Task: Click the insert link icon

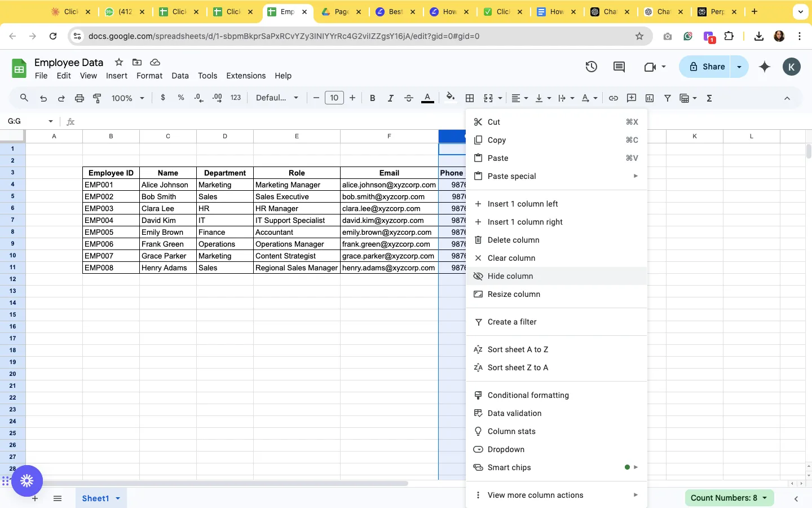Action: (x=614, y=98)
